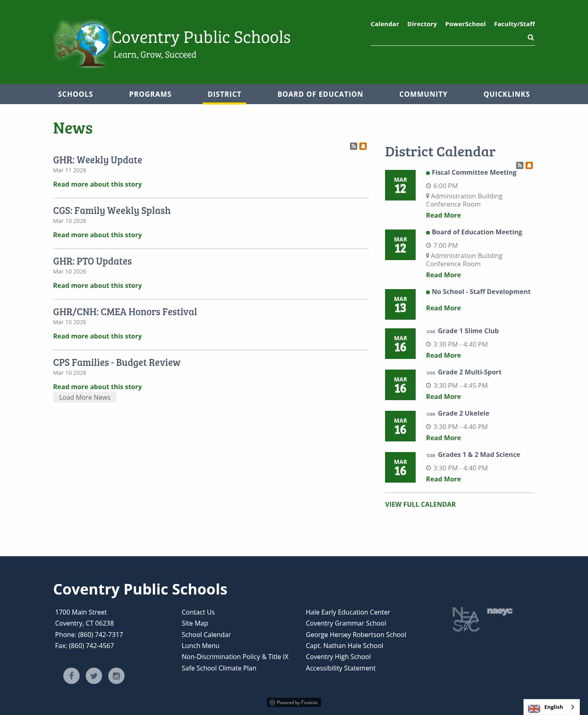Open the CGS: Family Weekly Splash title

pyautogui.click(x=112, y=211)
